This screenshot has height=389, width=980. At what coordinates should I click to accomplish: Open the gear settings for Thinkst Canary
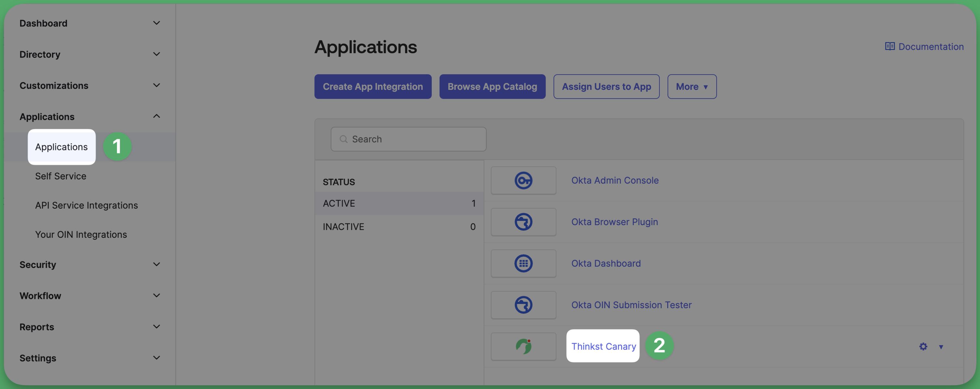[923, 346]
